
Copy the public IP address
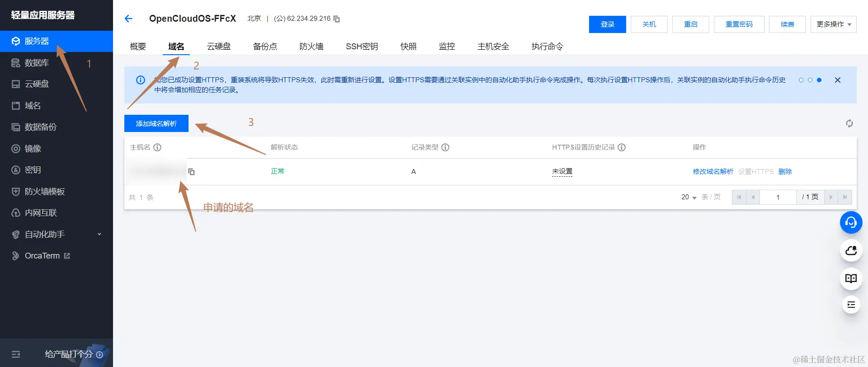(x=336, y=19)
